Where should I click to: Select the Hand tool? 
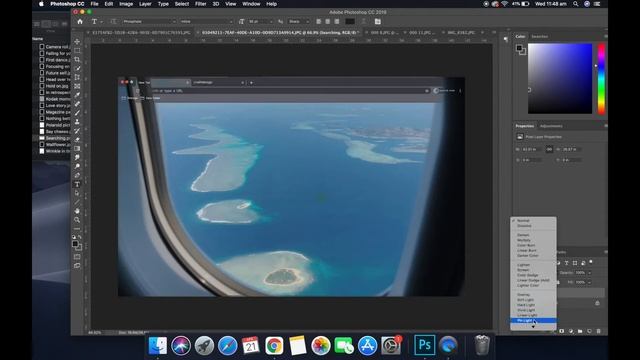pyautogui.click(x=77, y=211)
